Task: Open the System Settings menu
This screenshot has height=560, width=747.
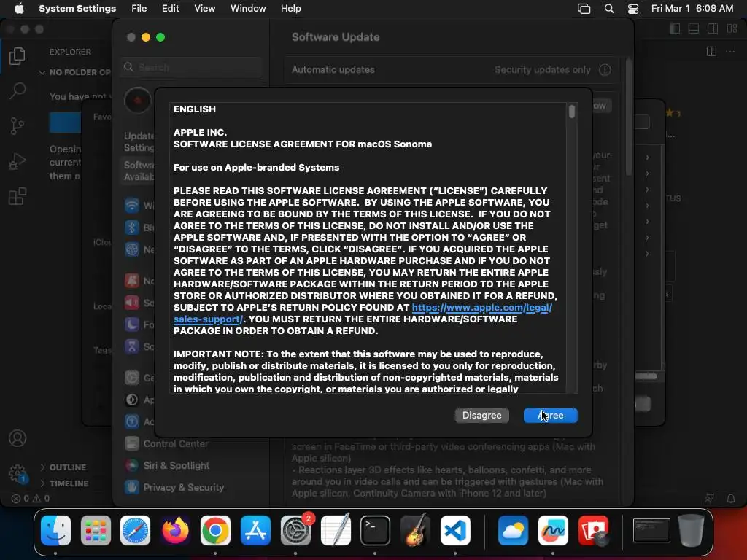Action: pyautogui.click(x=77, y=8)
